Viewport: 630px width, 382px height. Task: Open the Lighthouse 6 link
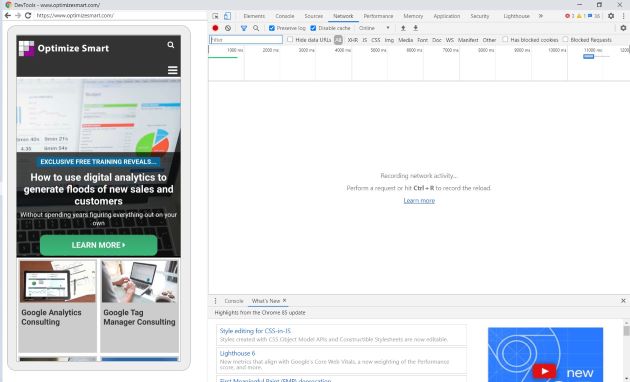[237, 353]
